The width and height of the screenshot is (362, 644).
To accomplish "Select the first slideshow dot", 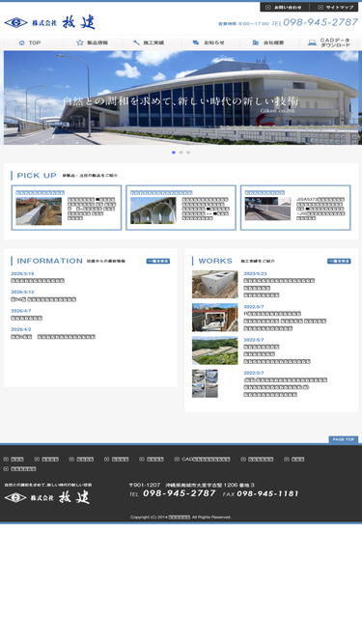I will (x=174, y=153).
